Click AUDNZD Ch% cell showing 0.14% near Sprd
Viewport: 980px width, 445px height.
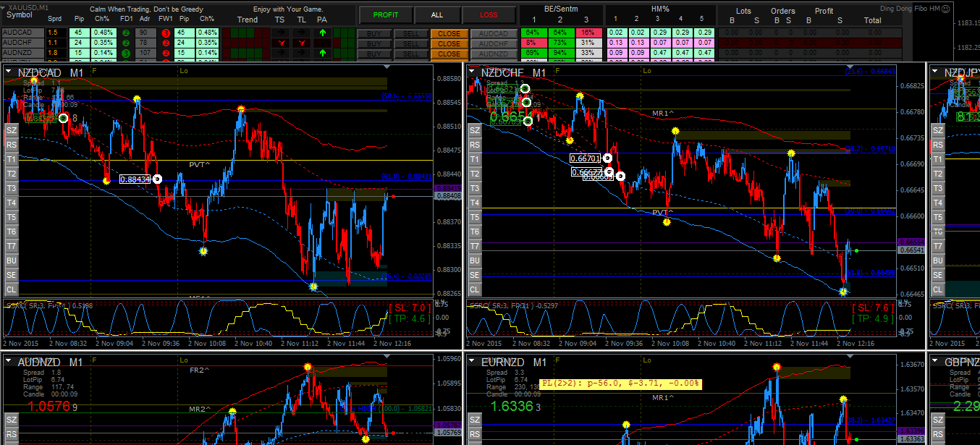coord(104,54)
